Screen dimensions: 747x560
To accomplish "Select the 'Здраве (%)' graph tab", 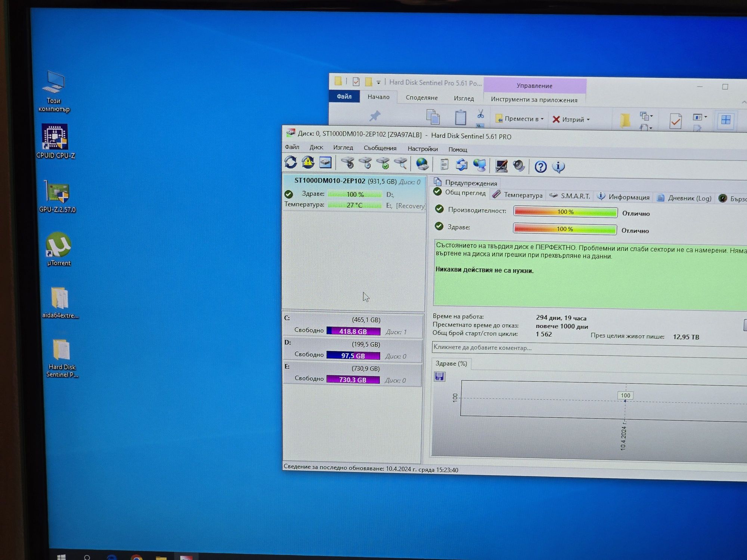I will click(451, 363).
